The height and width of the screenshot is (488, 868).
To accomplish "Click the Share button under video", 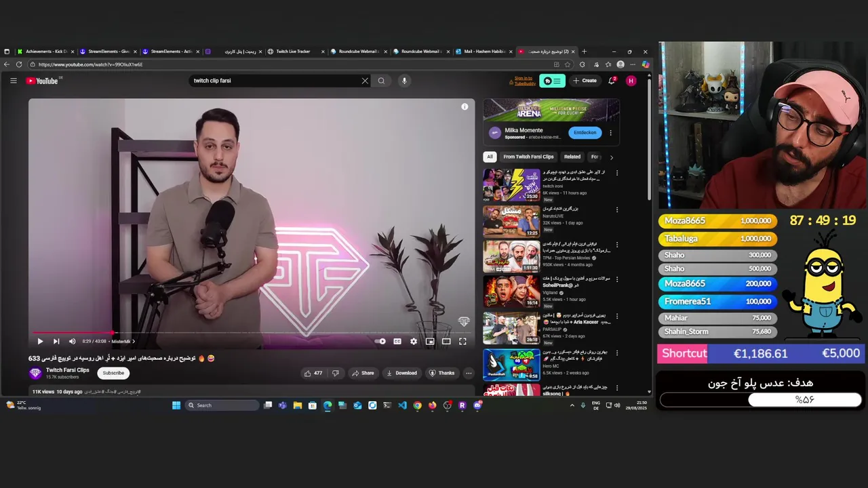I will 363,373.
